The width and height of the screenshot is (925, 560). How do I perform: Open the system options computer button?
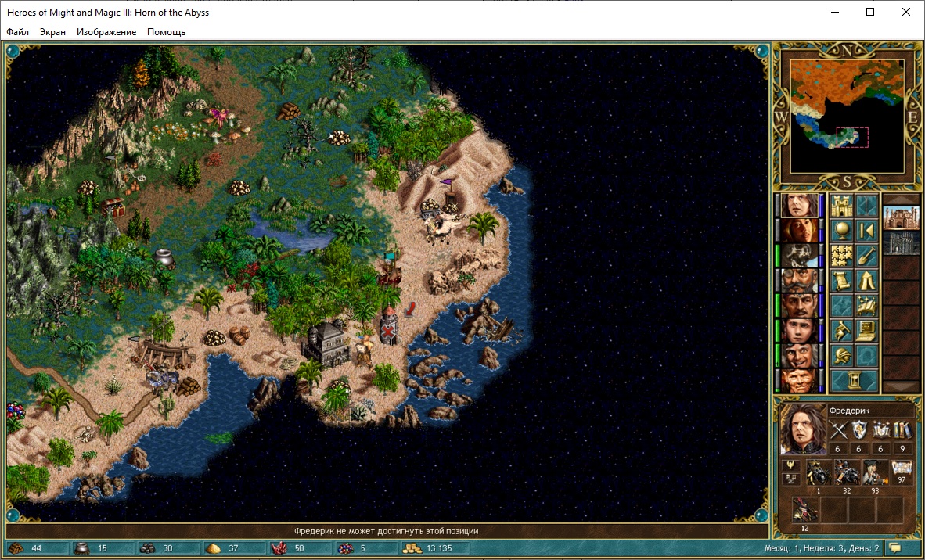(x=866, y=330)
